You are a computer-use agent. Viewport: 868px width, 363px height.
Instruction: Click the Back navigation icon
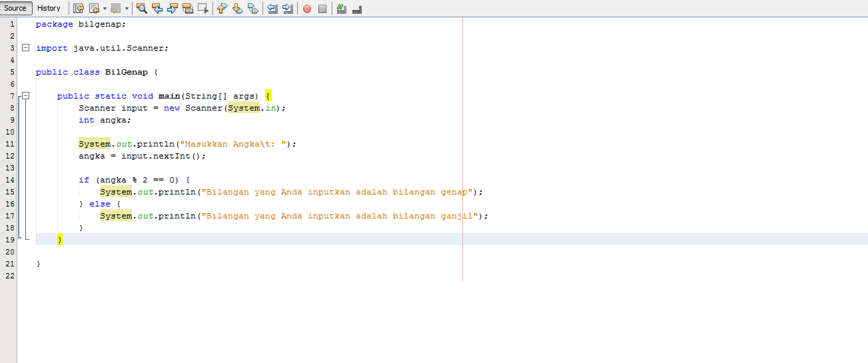94,9
